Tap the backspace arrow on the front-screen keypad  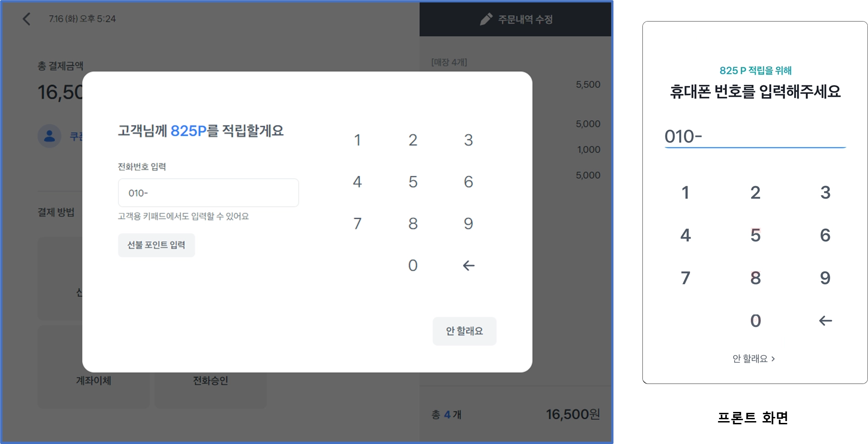(x=825, y=321)
